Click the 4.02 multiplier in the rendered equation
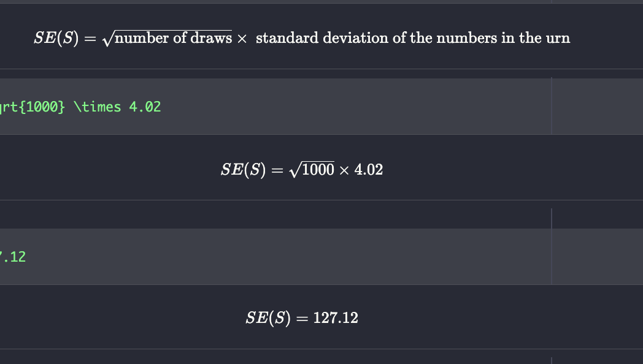Image resolution: width=643 pixels, height=364 pixels. point(369,170)
